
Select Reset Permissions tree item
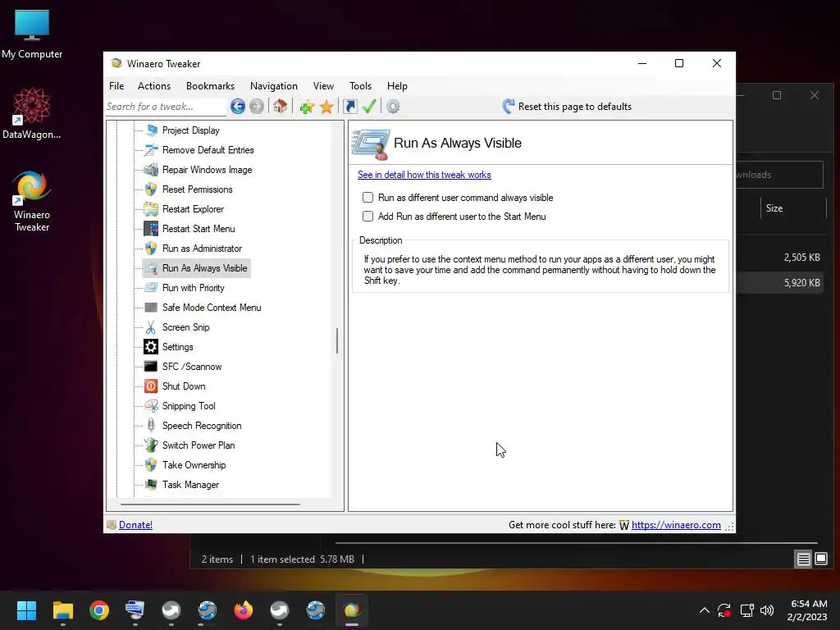click(x=197, y=189)
